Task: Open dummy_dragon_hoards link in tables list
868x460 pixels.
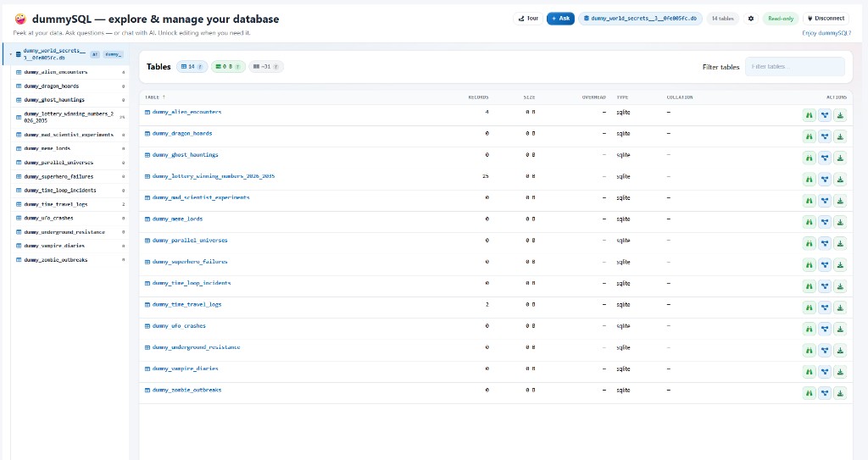Action: point(182,133)
